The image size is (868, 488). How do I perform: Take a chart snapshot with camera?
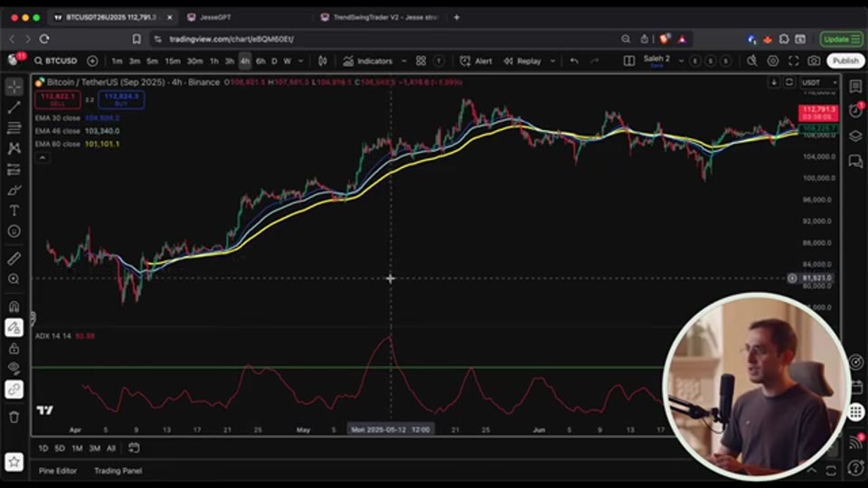click(814, 61)
